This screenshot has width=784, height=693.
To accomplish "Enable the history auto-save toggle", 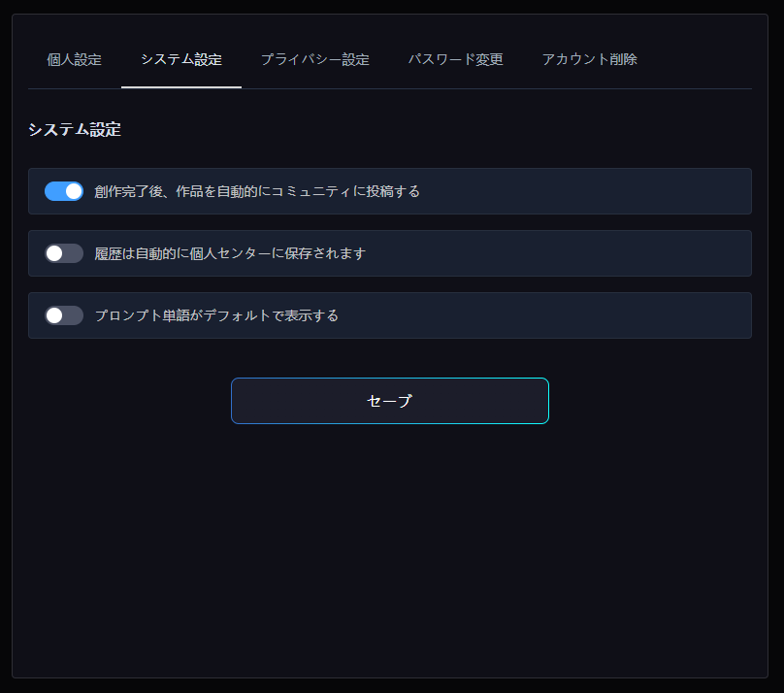I will [64, 253].
